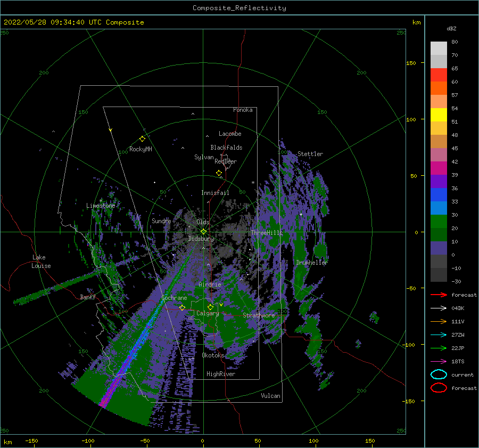This screenshot has width=479, height=448.
Task: Click the Airdrie city label
Action: tap(210, 284)
